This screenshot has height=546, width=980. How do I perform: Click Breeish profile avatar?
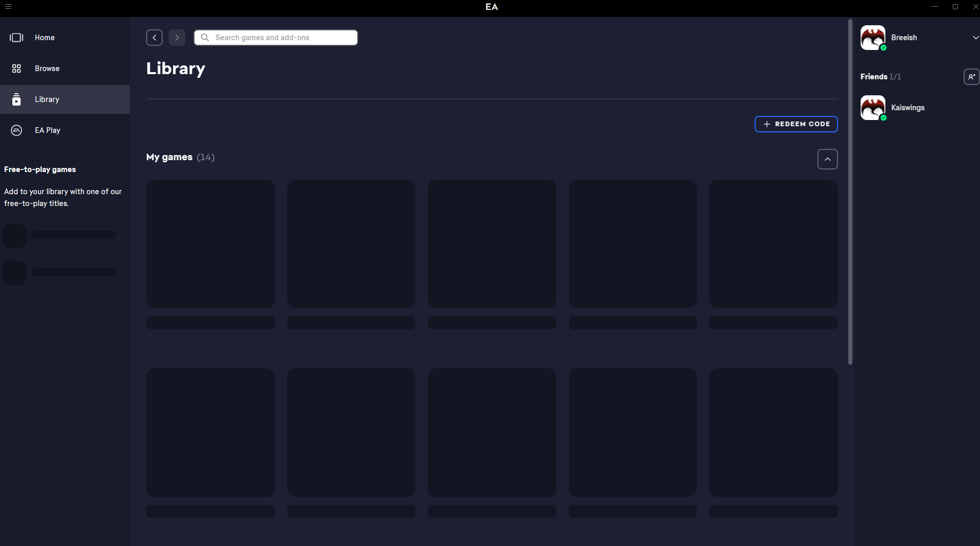[x=873, y=38]
